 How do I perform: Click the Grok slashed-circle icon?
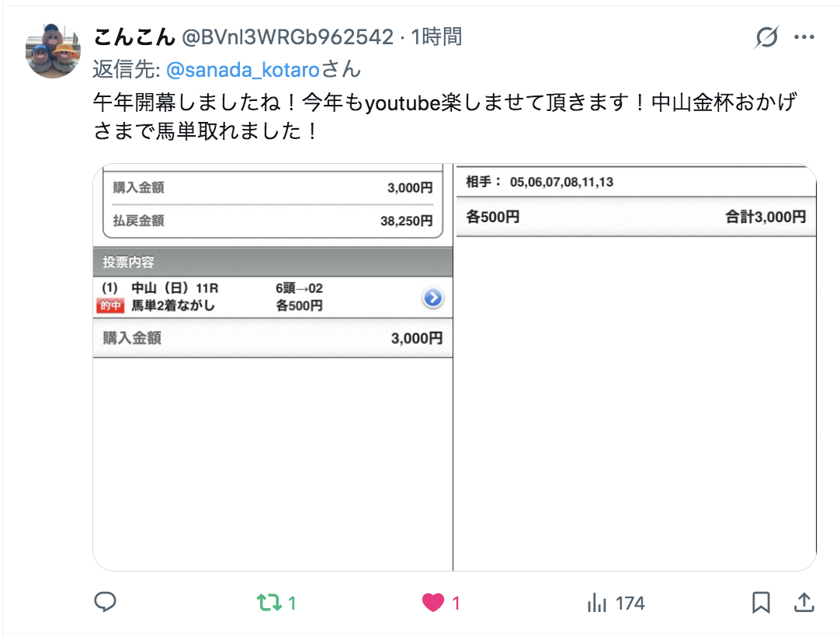(766, 37)
